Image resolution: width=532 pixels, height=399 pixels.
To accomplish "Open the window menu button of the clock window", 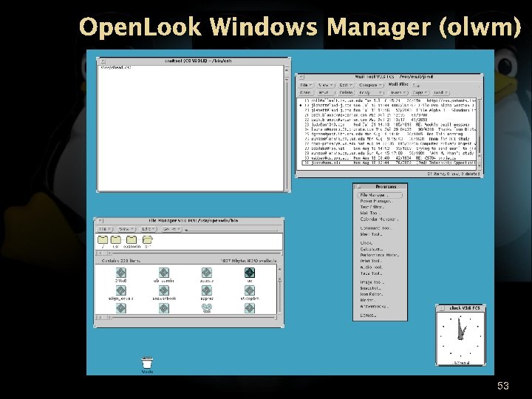I will [x=442, y=308].
